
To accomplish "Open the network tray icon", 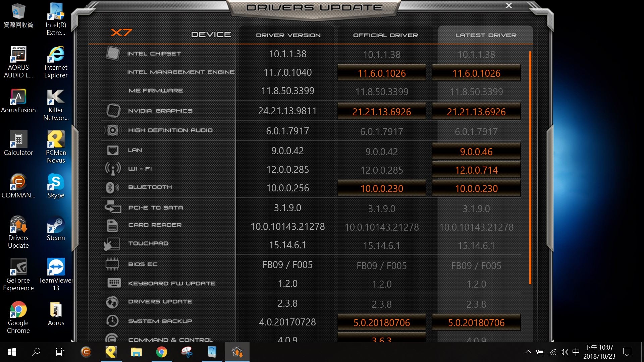I will (x=553, y=352).
